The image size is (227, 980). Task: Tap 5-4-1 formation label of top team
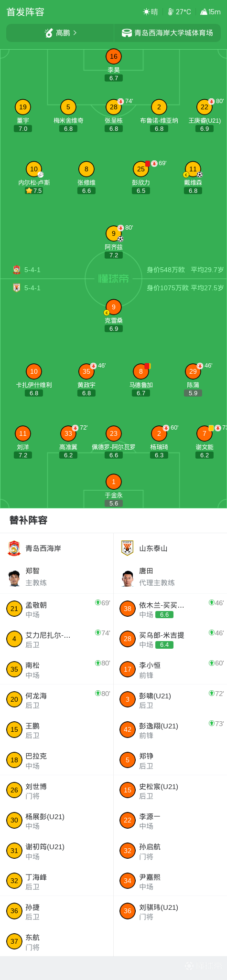coord(32,270)
